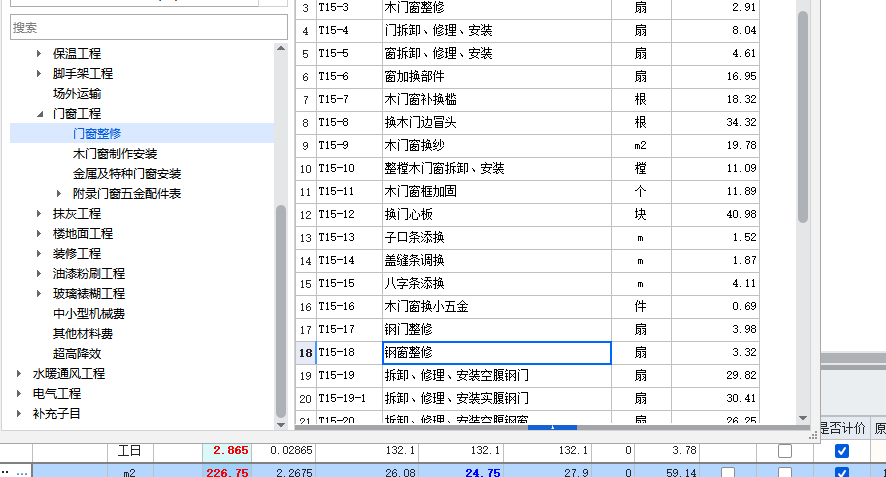Image resolution: width=886 pixels, height=477 pixels.
Task: Select the 窗加换部件 name cell
Action: [x=497, y=76]
